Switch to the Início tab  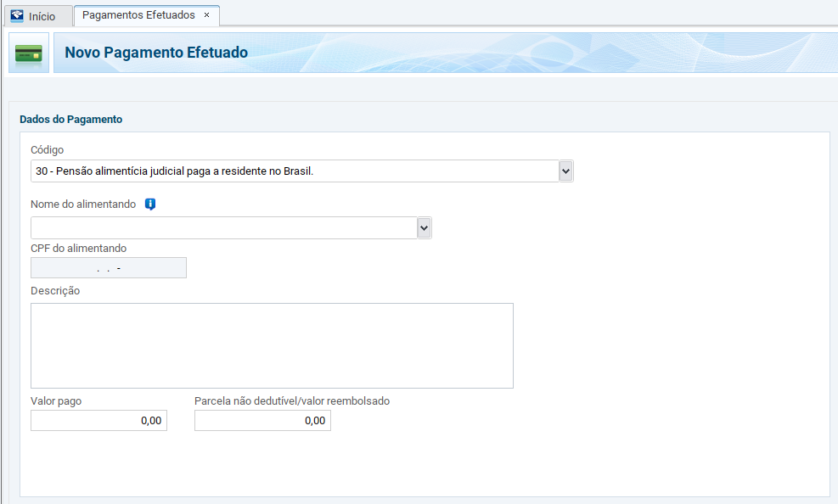click(x=42, y=16)
